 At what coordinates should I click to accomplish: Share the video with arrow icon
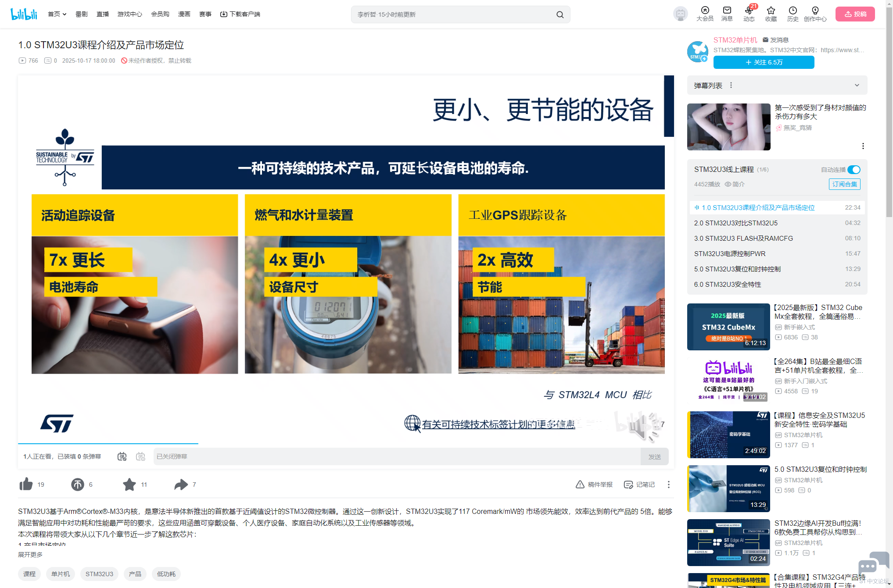click(181, 484)
